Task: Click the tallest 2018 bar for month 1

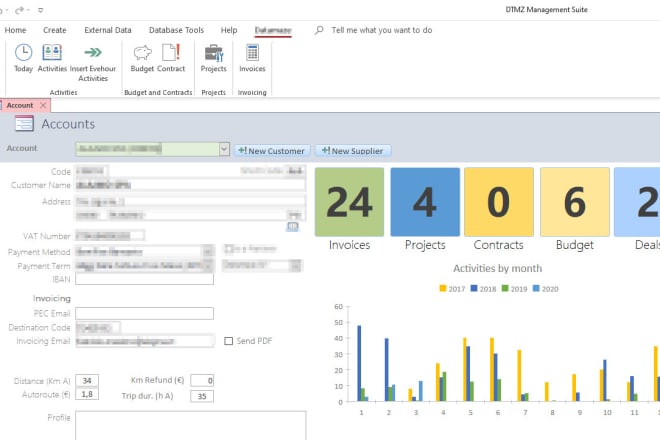Action: [x=359, y=363]
